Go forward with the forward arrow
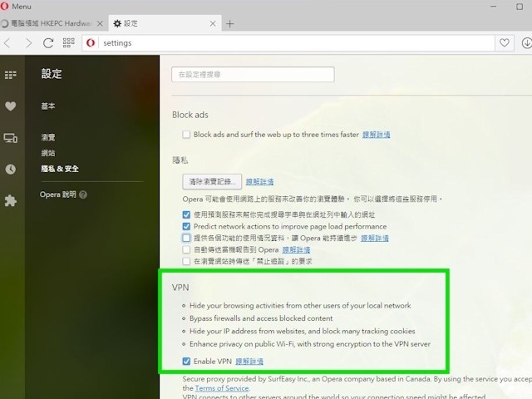This screenshot has width=532, height=399. [29, 43]
